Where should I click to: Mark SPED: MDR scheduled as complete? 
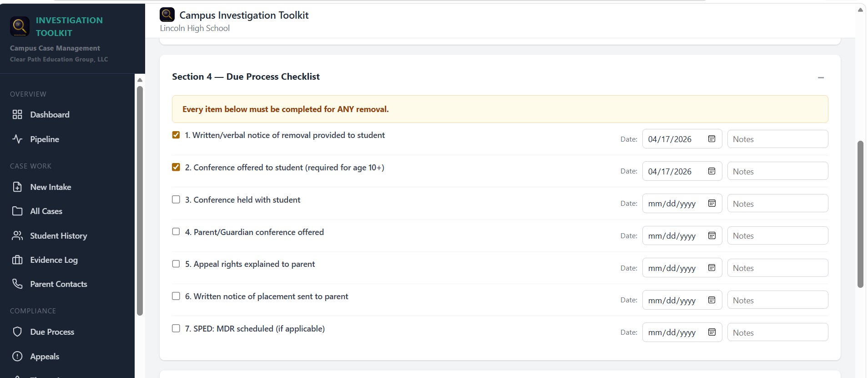click(176, 328)
